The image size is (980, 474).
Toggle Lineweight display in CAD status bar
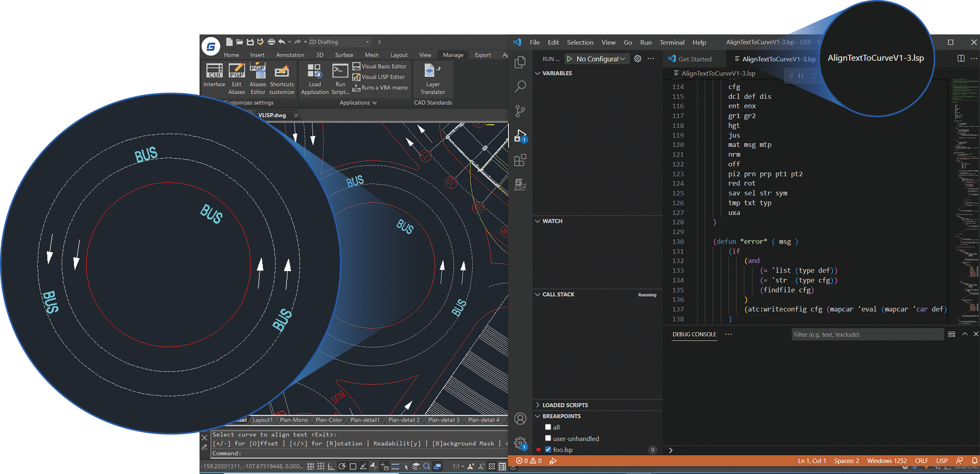pos(395,467)
